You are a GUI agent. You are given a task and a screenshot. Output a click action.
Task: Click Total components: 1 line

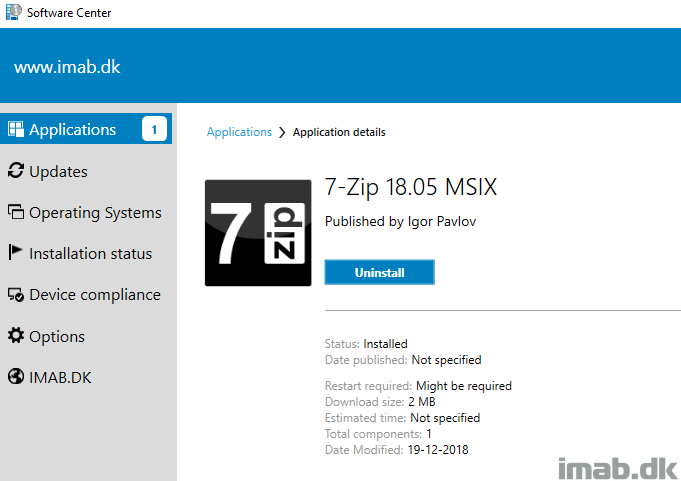pos(378,434)
